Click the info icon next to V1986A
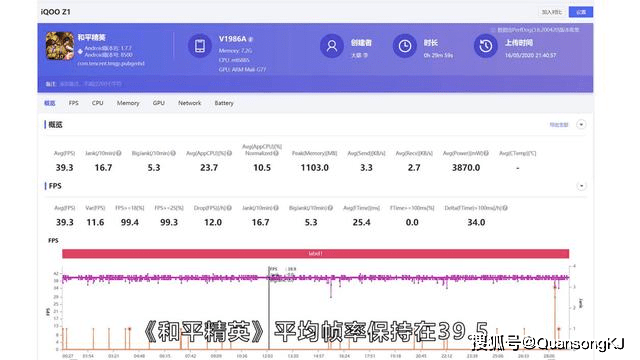This screenshot has height=360, width=640. point(251,40)
